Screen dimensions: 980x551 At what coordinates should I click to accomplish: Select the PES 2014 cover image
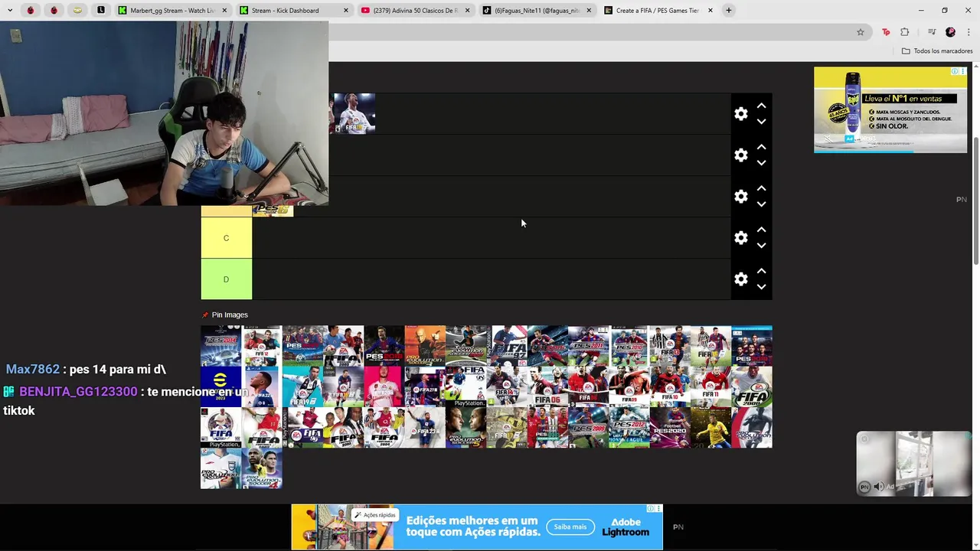pos(220,346)
